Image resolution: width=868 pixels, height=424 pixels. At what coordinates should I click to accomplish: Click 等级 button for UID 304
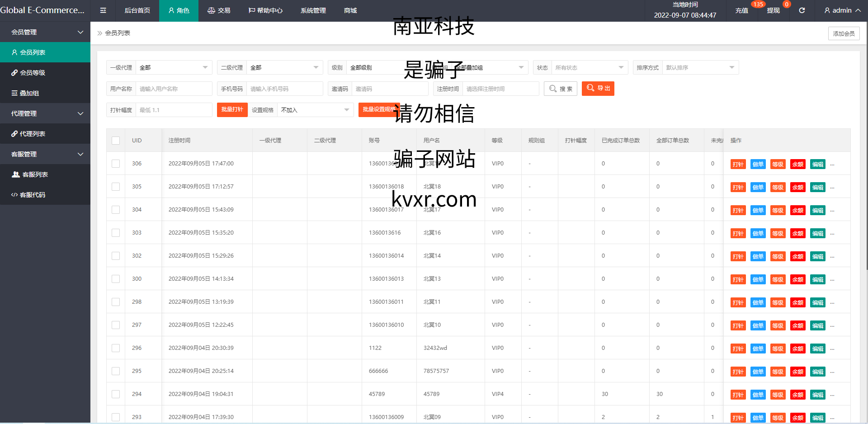click(x=778, y=211)
